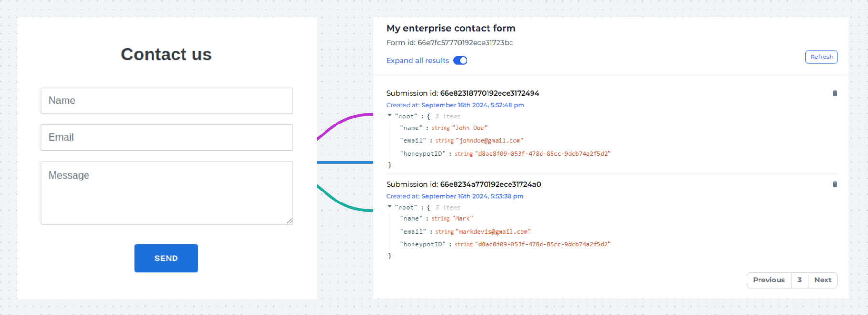Click the johndoe@gmail.com email value
The height and width of the screenshot is (315, 868).
coord(489,140)
